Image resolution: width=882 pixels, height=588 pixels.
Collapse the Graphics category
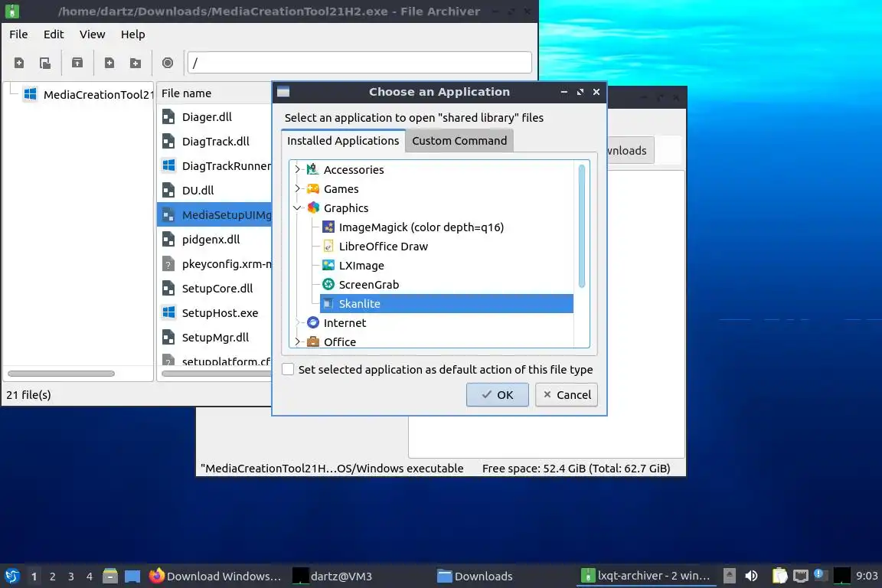coord(298,207)
